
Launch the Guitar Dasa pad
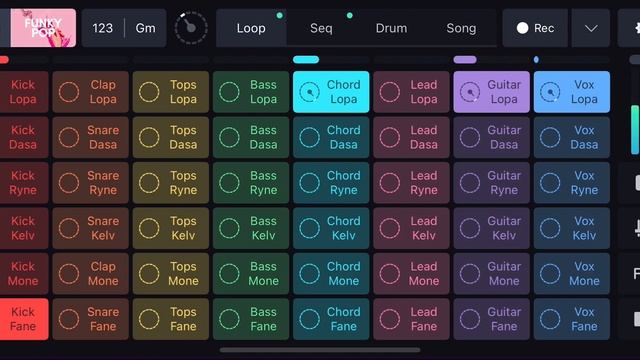[491, 137]
